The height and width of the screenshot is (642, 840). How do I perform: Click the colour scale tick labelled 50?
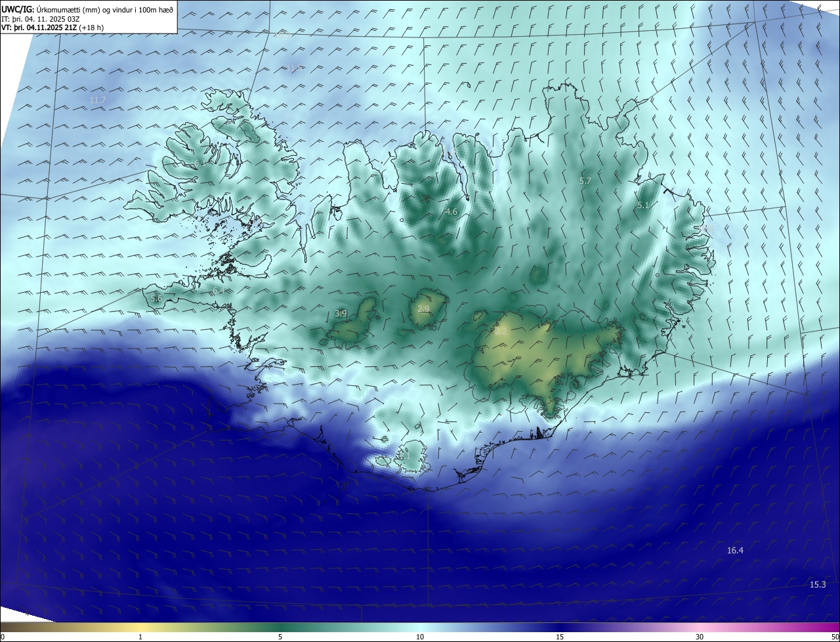(835, 637)
